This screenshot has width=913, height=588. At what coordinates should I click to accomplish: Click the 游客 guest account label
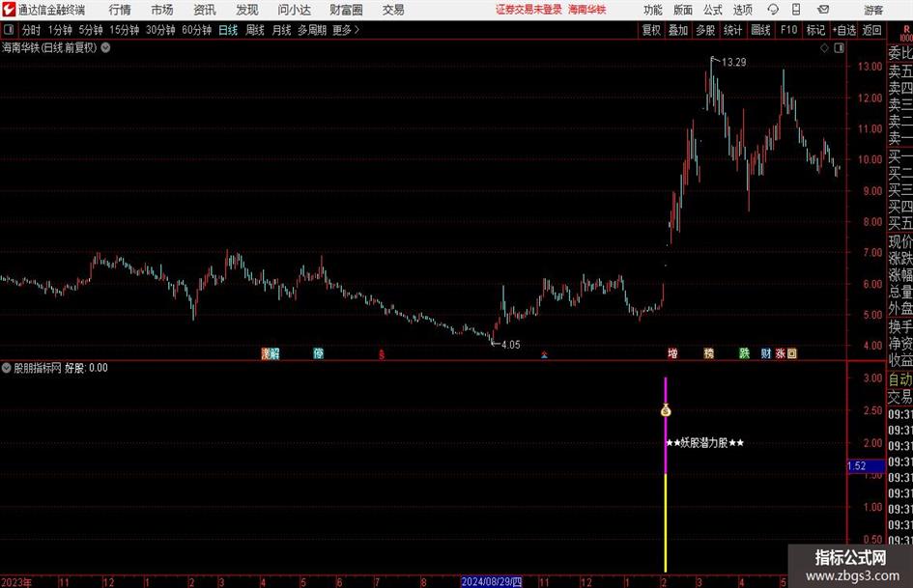click(x=872, y=10)
